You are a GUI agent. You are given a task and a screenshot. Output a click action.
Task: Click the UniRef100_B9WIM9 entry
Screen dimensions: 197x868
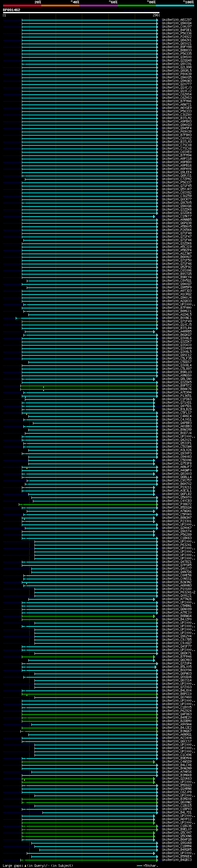176,430
